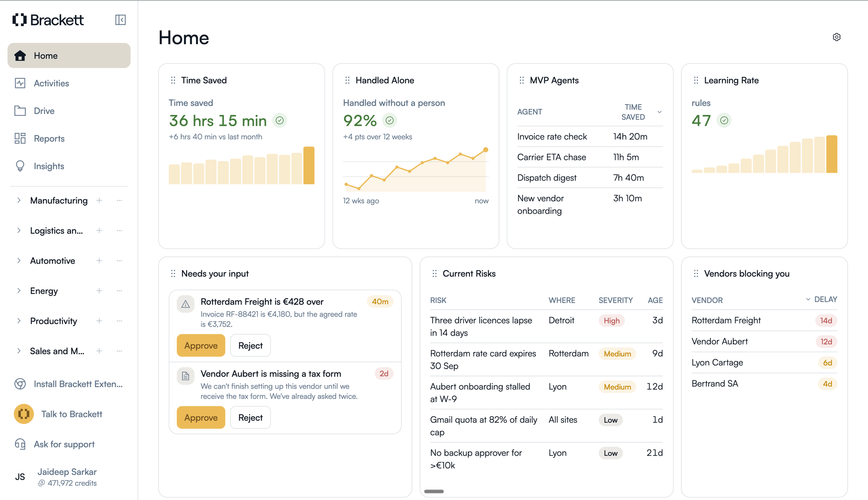Screen dimensions: 868x500
Task: Sort vendors by Delay chevron
Action: tap(808, 299)
